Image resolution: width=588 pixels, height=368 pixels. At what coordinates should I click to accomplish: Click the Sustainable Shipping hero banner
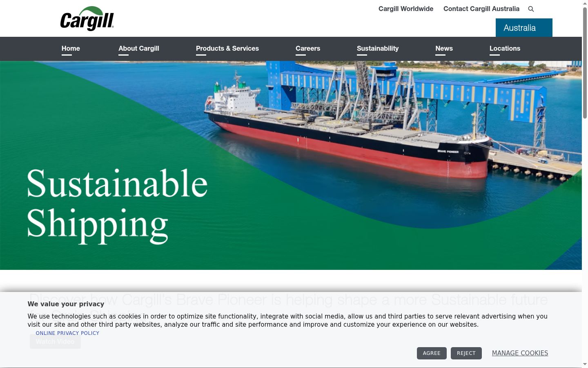coord(291,165)
